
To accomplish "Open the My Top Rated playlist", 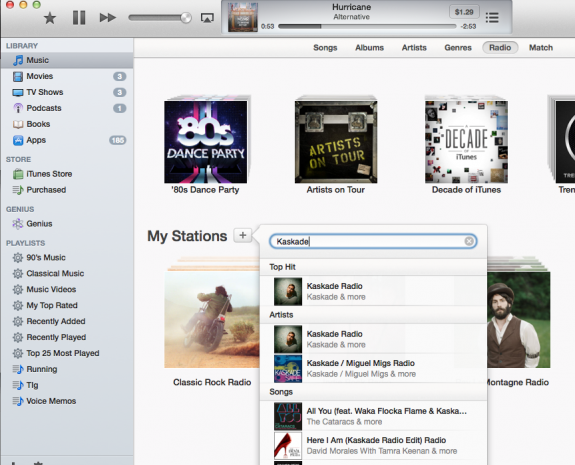I will pyautogui.click(x=67, y=305).
